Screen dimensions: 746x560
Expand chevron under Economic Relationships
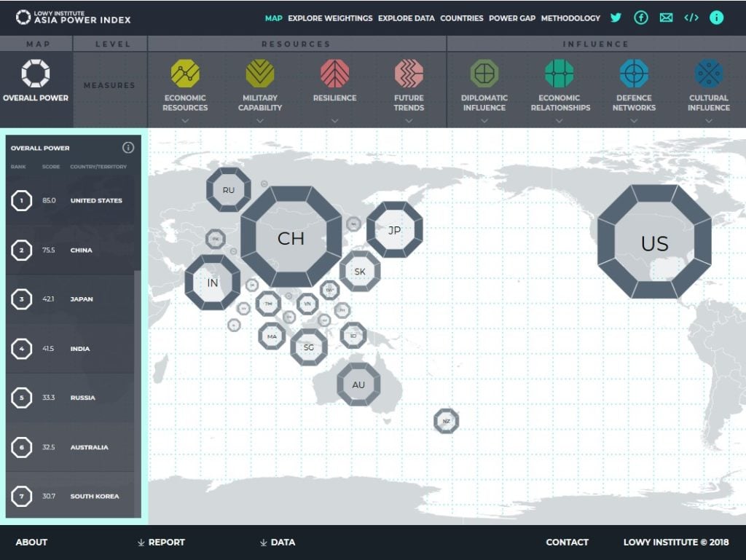559,121
